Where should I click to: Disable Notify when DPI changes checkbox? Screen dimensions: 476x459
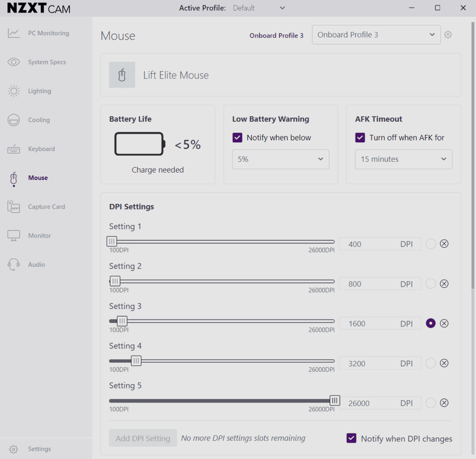pyautogui.click(x=351, y=438)
